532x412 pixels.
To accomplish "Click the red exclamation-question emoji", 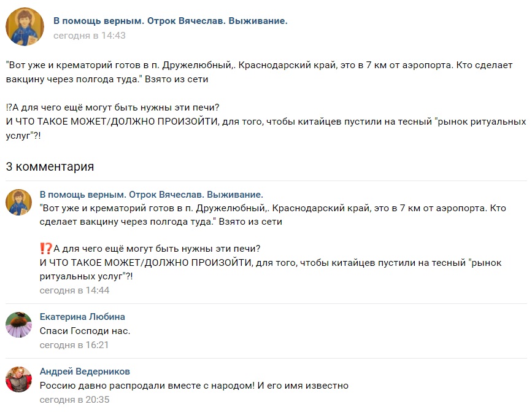I will 46,249.
